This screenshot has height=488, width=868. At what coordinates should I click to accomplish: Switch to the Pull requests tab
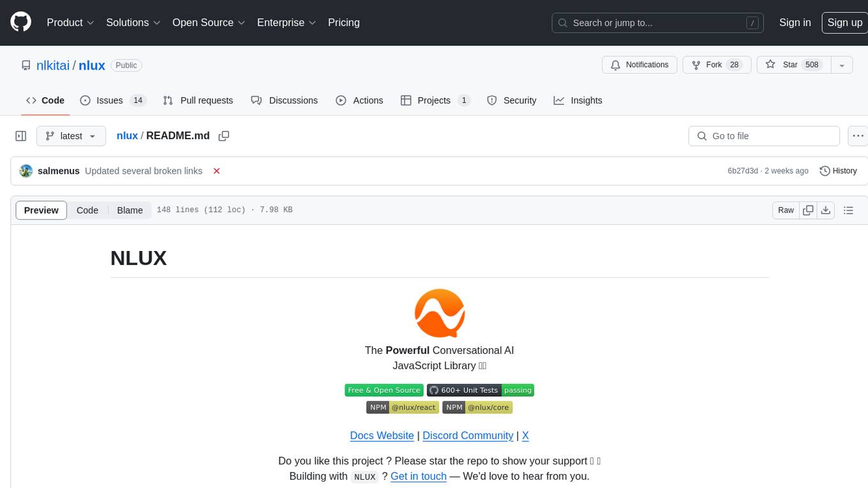pyautogui.click(x=198, y=100)
